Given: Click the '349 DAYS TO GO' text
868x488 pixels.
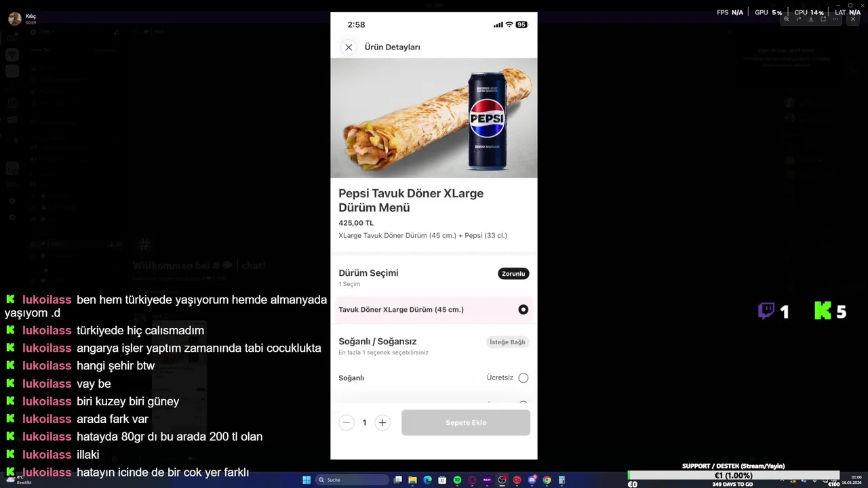Looking at the screenshot, I should (733, 484).
